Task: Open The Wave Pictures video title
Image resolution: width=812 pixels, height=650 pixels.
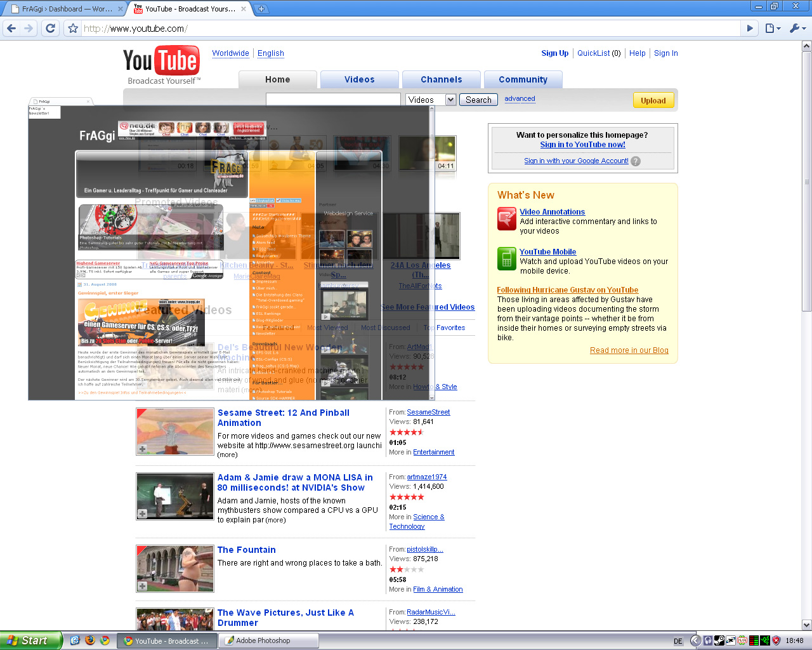Action: pyautogui.click(x=285, y=618)
